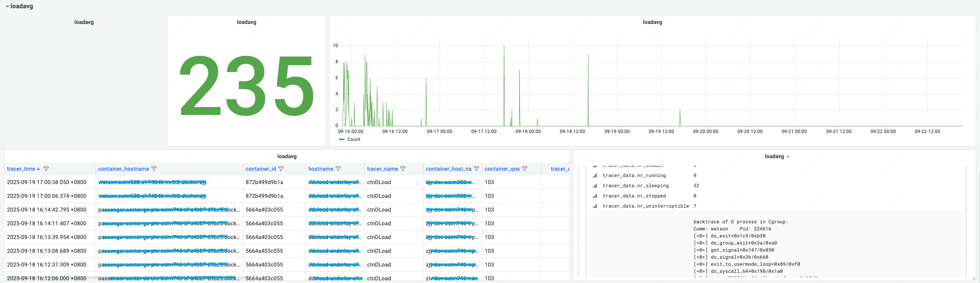Open the filter icon for tracer_name column

(403, 169)
